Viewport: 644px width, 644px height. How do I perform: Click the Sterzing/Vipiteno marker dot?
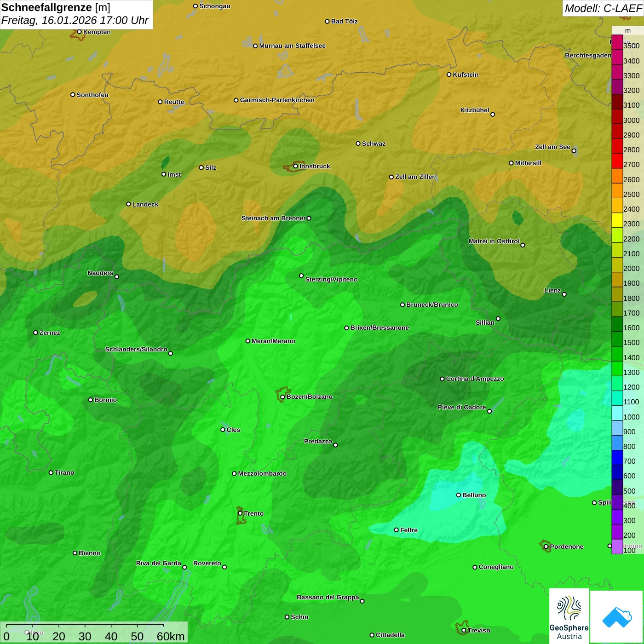point(301,276)
